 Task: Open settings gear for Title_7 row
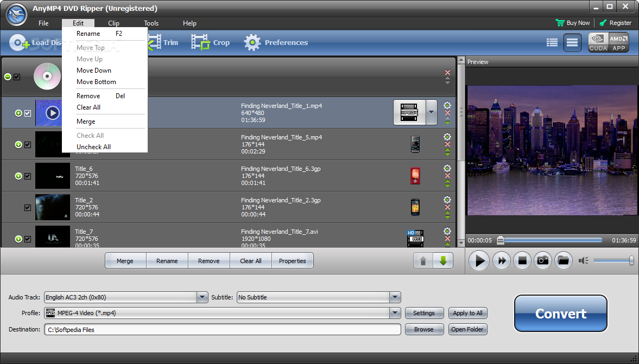click(x=447, y=231)
